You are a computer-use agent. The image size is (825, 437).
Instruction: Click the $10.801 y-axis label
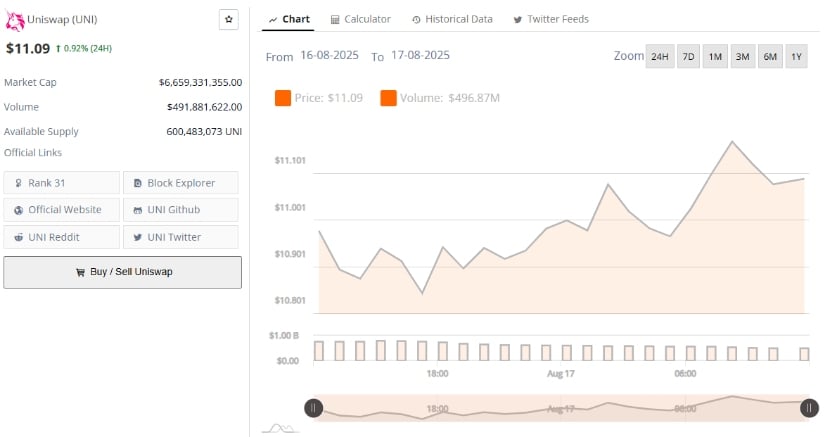point(290,301)
